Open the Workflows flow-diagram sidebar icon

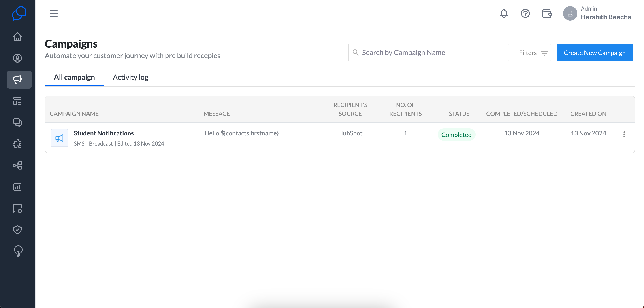click(x=17, y=165)
